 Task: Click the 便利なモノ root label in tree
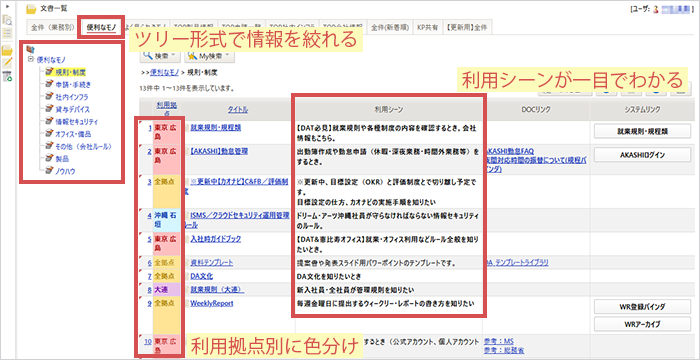coord(52,59)
